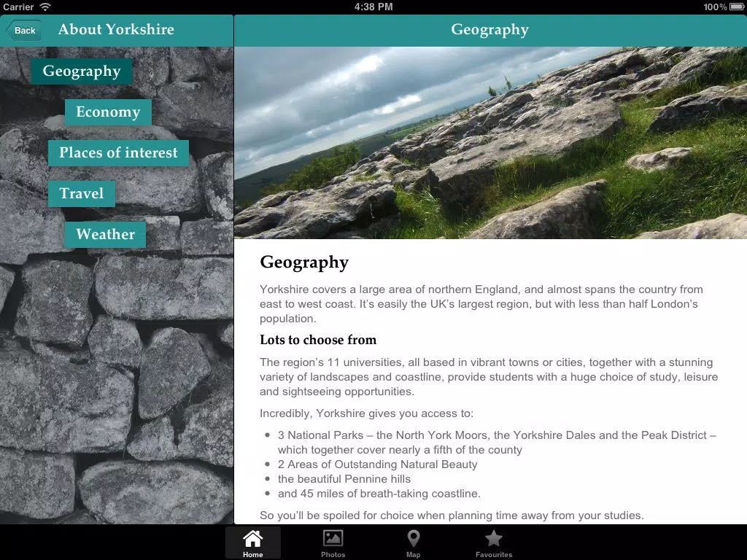Click the Geography article heading
This screenshot has height=560, width=747.
304,262
